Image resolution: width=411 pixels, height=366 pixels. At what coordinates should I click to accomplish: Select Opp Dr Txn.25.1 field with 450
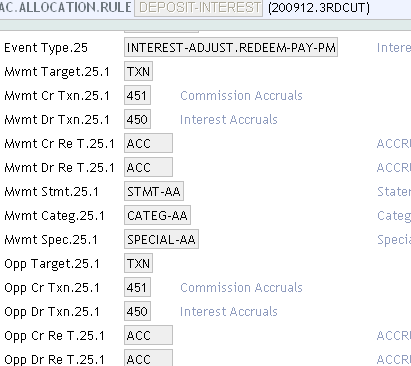tap(137, 311)
